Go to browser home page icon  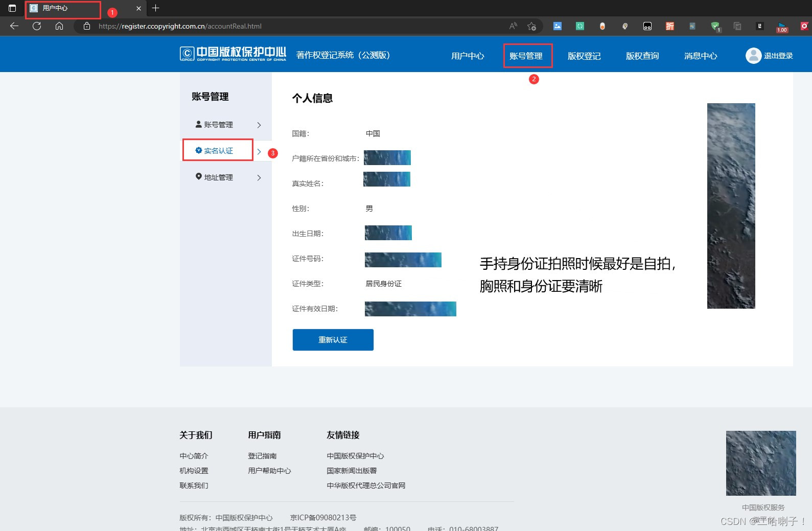pyautogui.click(x=59, y=26)
